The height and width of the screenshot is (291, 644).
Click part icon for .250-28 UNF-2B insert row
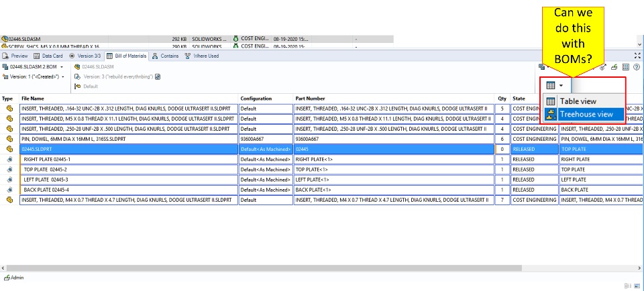coord(9,129)
